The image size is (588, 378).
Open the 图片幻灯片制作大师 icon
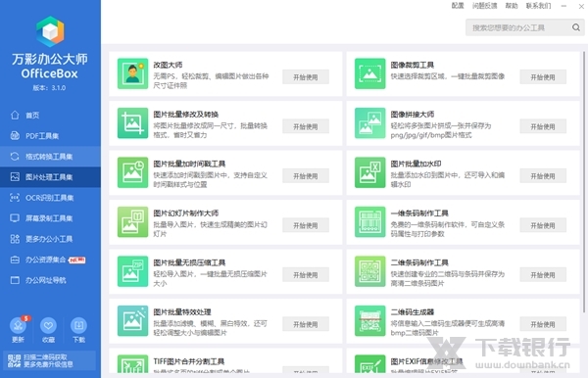132,222
